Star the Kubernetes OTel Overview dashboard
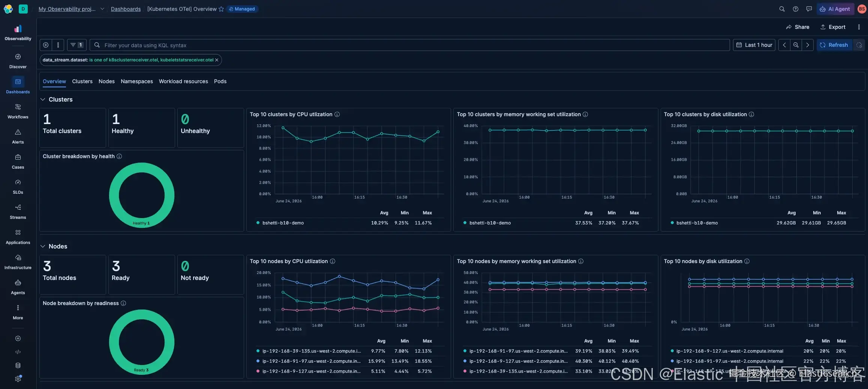The height and width of the screenshot is (389, 868). point(221,9)
